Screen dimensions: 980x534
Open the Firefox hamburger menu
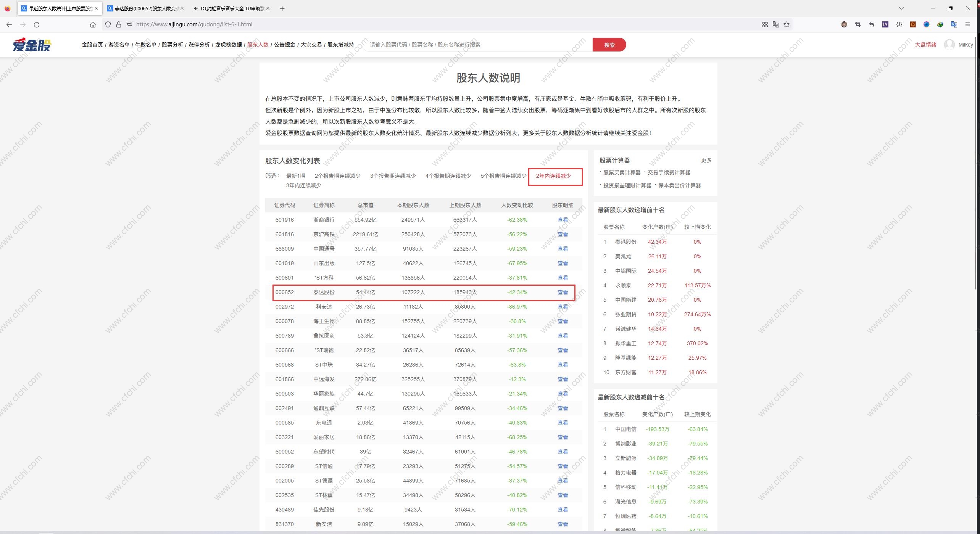[967, 24]
